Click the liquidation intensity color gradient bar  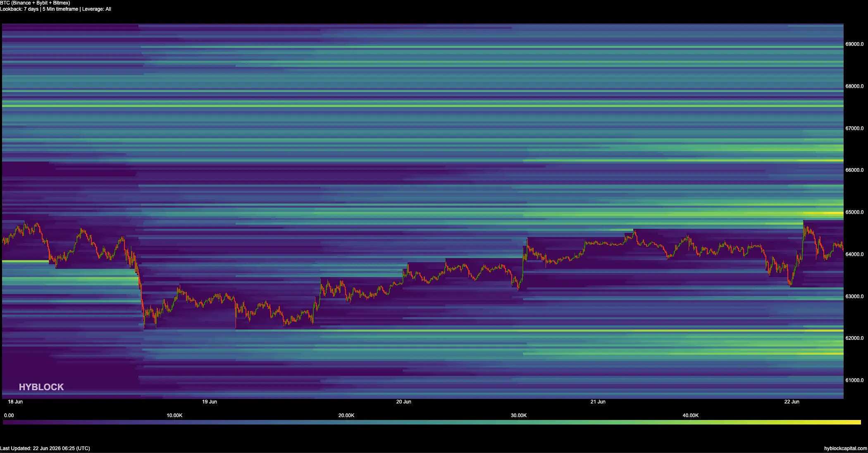click(432, 422)
